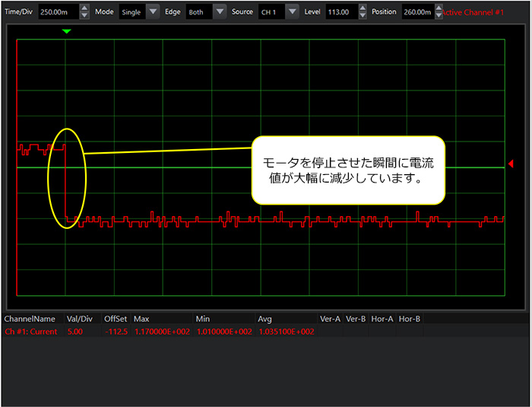This screenshot has width=532, height=407.
Task: Expand the Source dropdown arrow
Action: coord(292,12)
